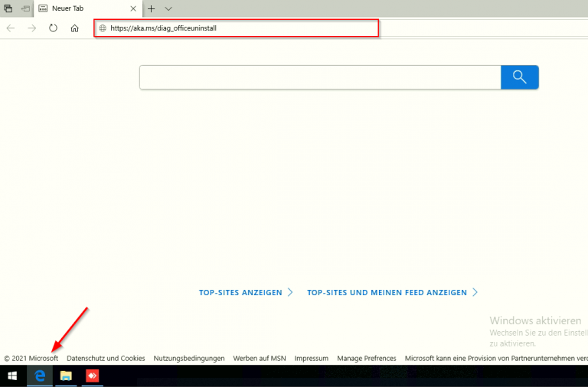The height and width of the screenshot is (387, 588).
Task: Open the Datenschutz und Cookies link
Action: (106, 358)
